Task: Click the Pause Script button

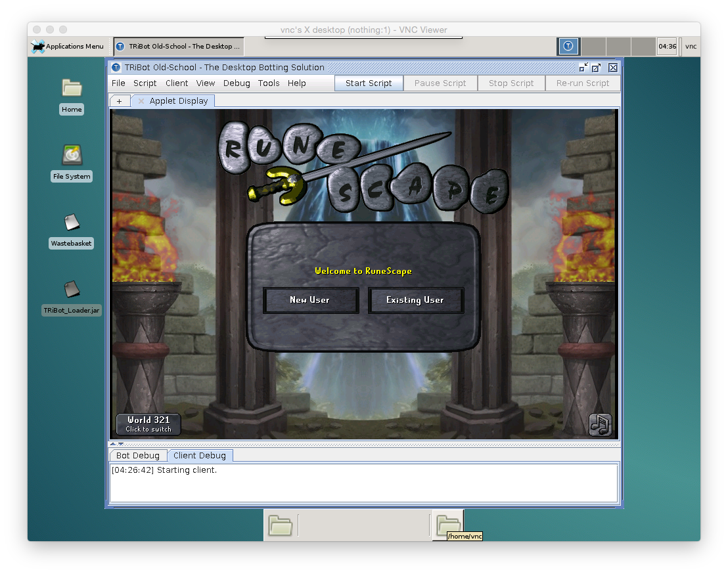Action: click(440, 83)
